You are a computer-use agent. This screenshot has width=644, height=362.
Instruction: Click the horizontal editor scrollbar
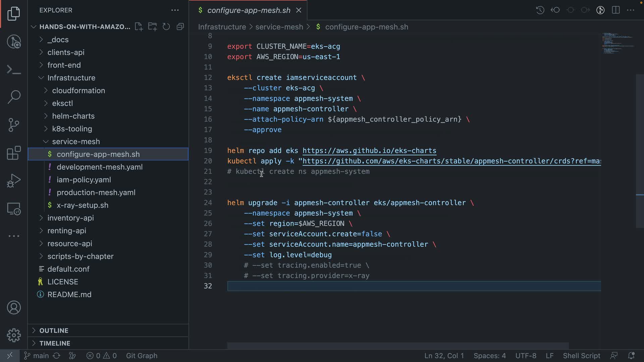coord(397,346)
